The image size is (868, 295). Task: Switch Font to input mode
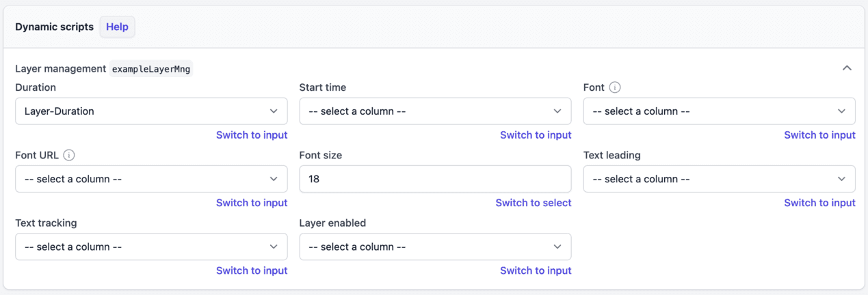819,135
